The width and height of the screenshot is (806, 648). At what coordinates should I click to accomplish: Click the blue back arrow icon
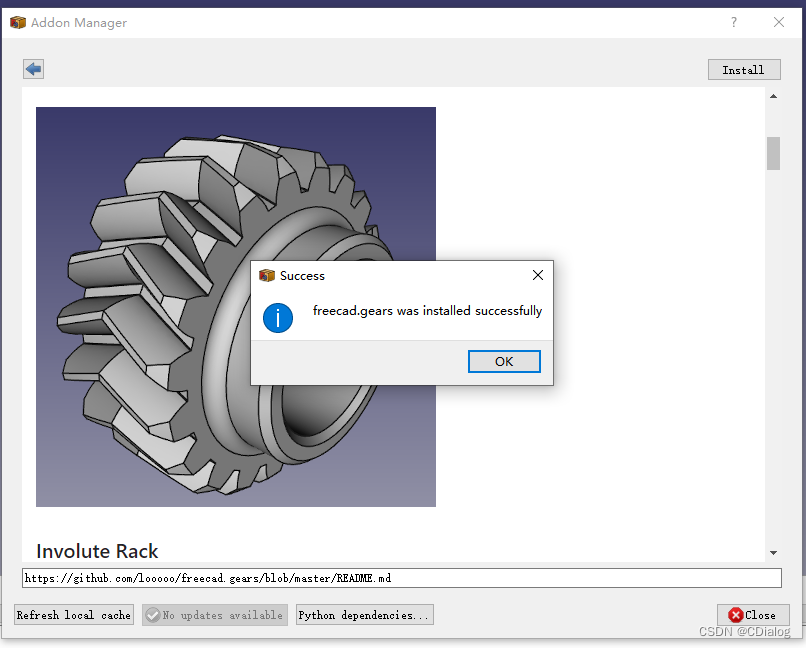pos(33,69)
